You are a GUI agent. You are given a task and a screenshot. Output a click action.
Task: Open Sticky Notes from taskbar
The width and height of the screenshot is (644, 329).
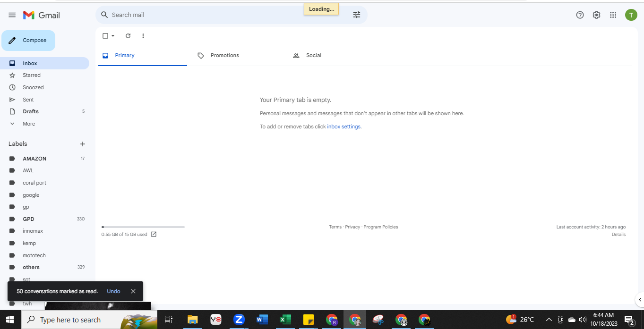309,320
